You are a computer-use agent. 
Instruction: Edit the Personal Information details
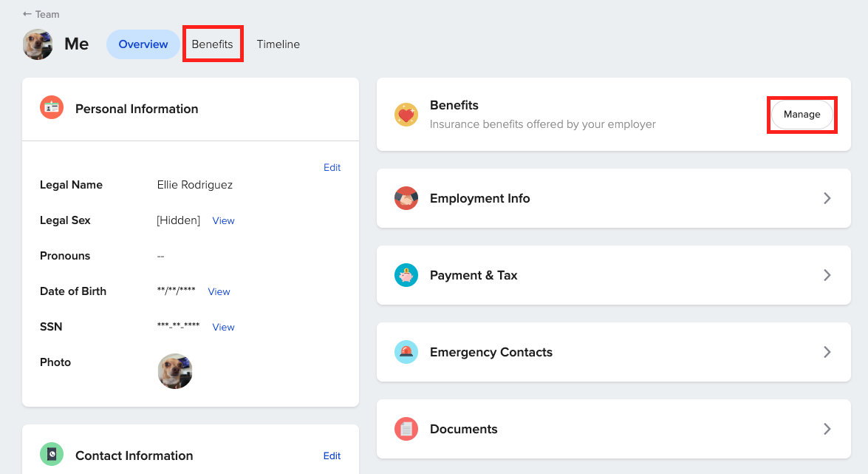pyautogui.click(x=332, y=167)
